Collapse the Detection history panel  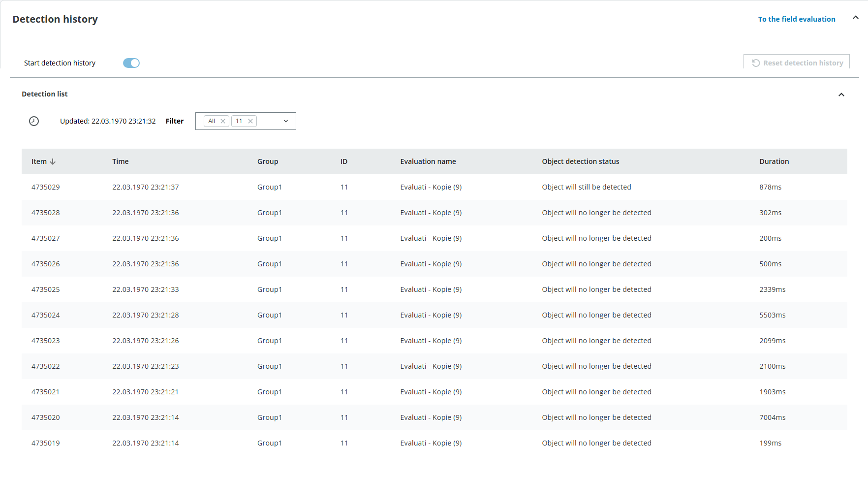pos(856,18)
